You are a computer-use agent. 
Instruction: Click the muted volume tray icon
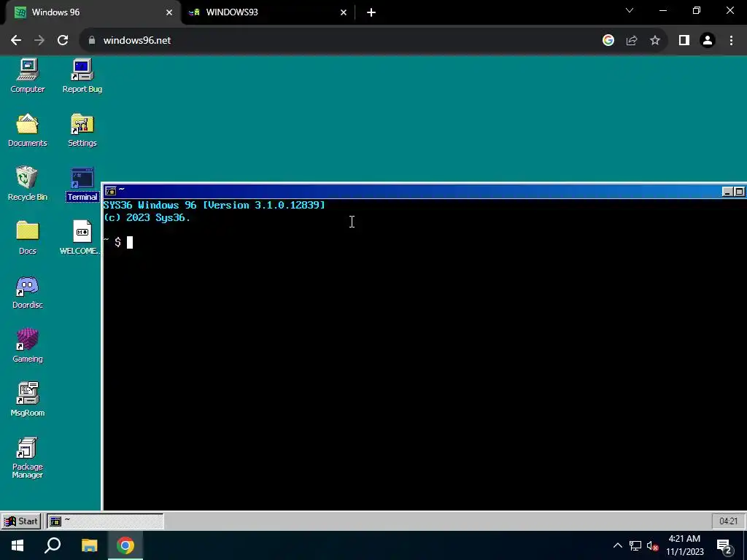[652, 546]
